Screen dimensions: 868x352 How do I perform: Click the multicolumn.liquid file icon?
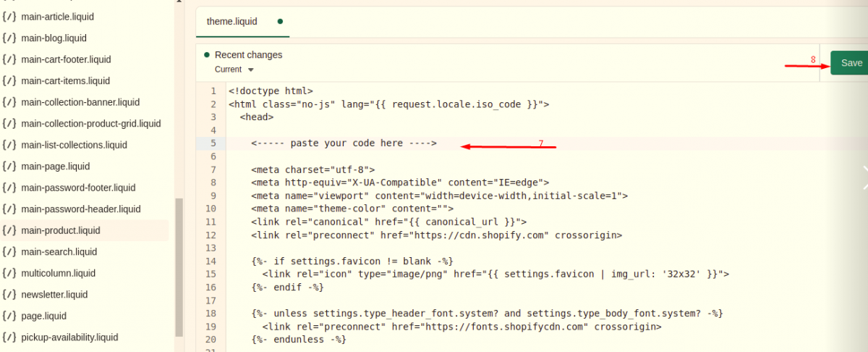point(9,273)
